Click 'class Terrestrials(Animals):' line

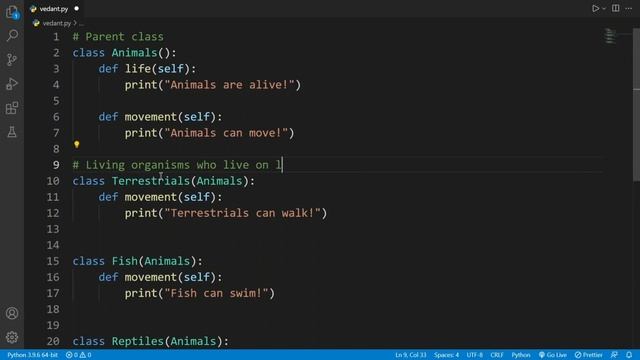tap(164, 181)
